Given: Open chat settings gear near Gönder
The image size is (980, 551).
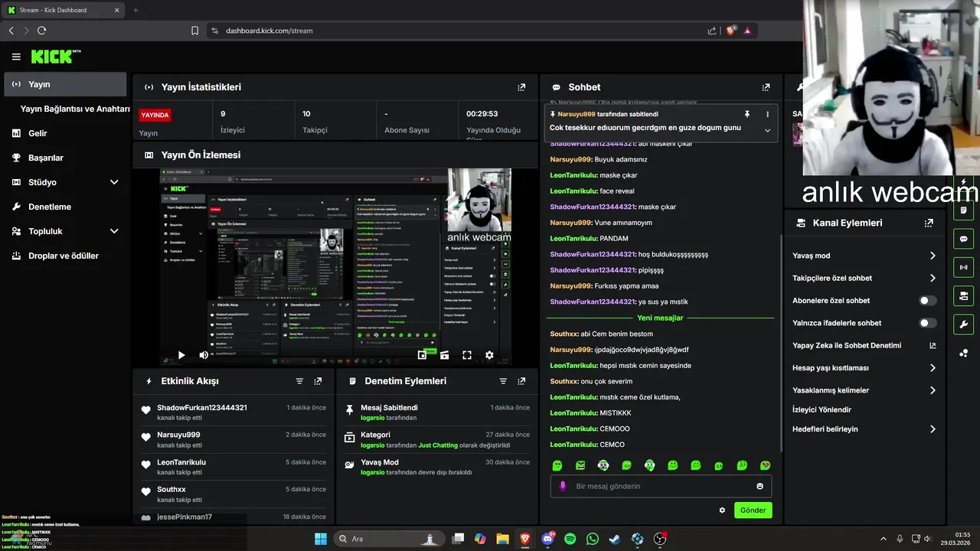Looking at the screenshot, I should point(722,510).
